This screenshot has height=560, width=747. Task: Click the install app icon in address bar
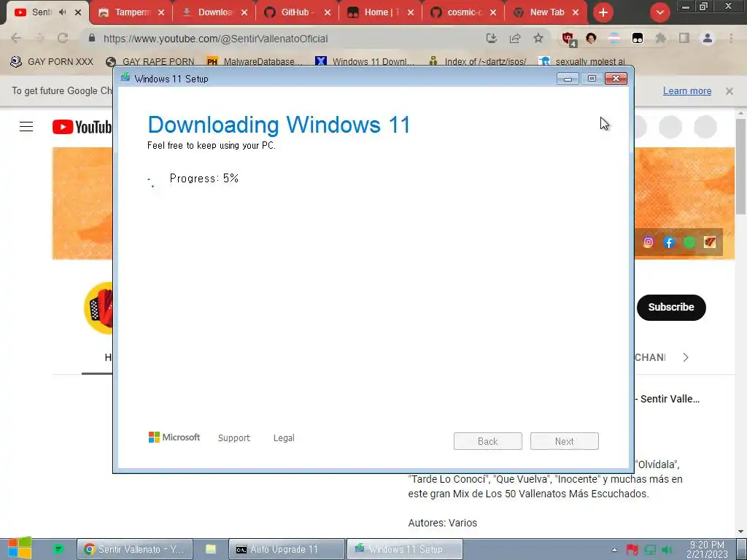tap(492, 39)
